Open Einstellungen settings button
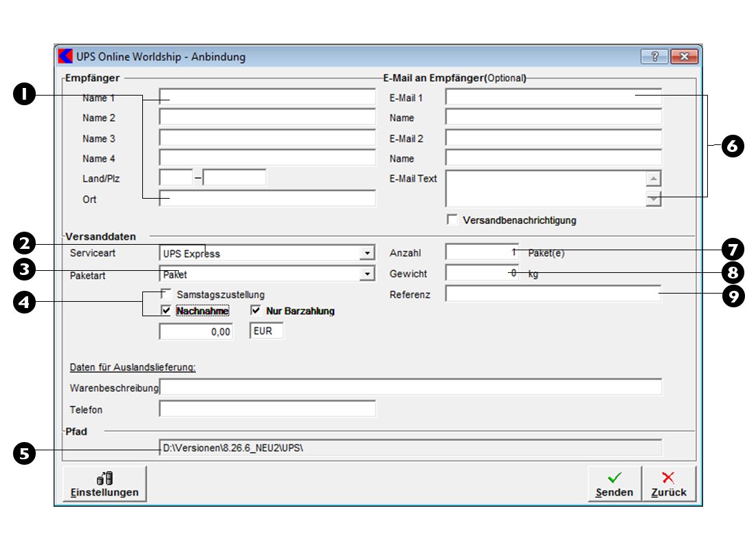756x550 pixels. tap(104, 484)
